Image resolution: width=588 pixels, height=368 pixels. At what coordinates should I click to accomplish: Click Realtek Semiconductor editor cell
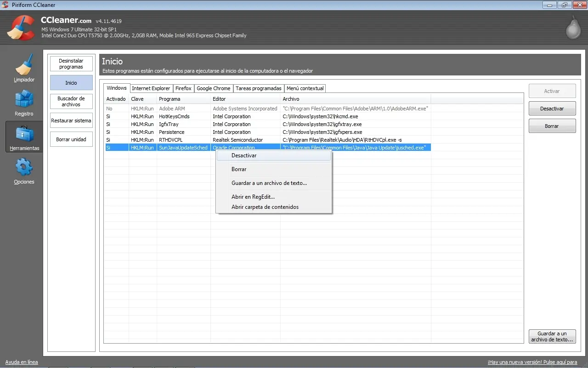pyautogui.click(x=237, y=140)
